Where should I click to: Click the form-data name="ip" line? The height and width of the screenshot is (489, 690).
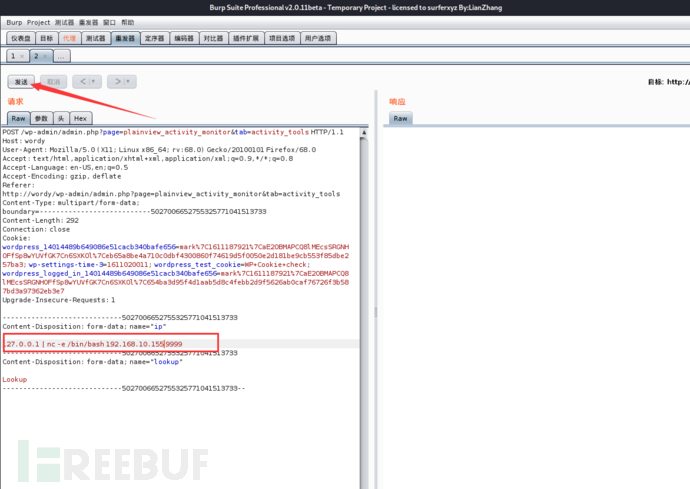coord(84,327)
